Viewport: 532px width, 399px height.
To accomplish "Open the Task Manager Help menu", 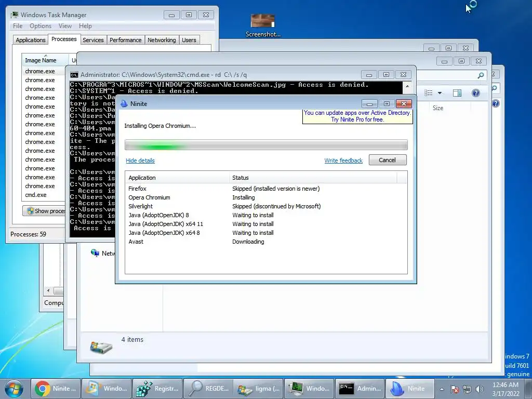I will pyautogui.click(x=85, y=26).
